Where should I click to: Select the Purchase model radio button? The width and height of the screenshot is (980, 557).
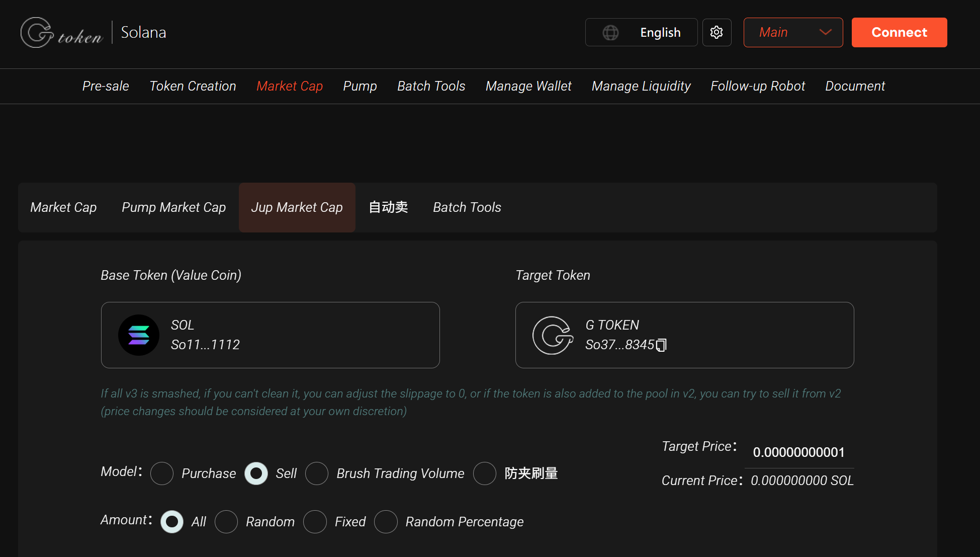tap(162, 473)
